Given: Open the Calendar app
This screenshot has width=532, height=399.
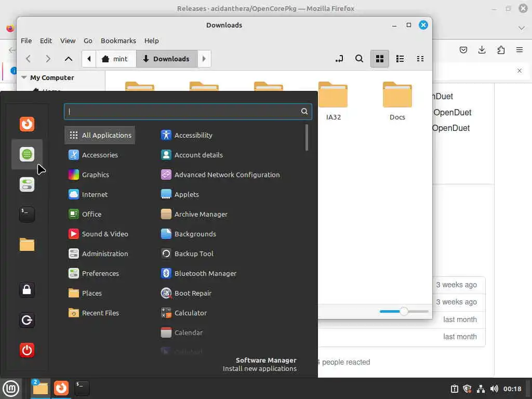Looking at the screenshot, I should tap(181, 332).
